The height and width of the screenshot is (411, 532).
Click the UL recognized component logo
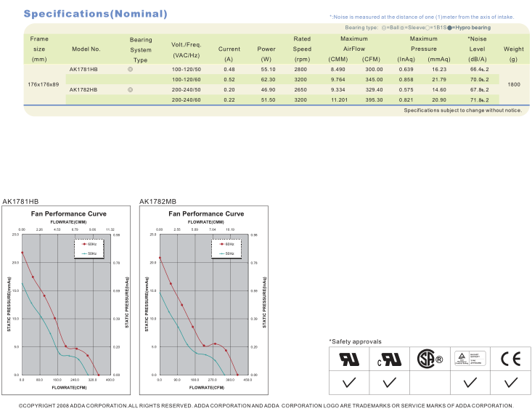(x=349, y=359)
